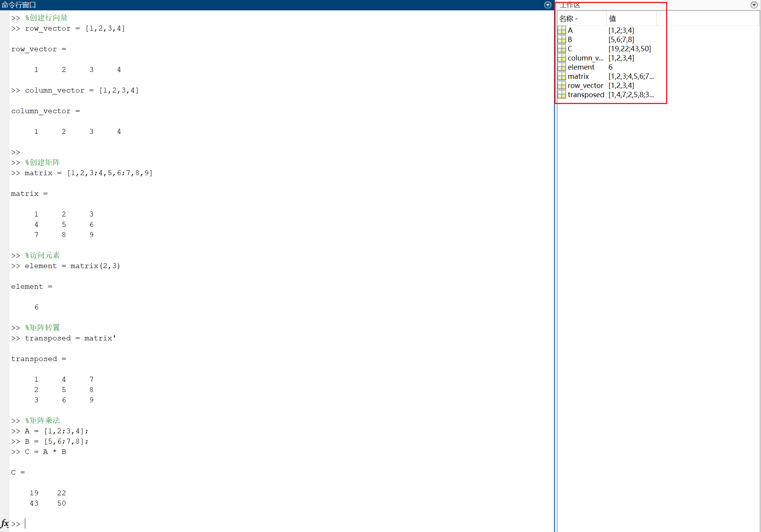Viewport: 761px width, 532px height.
Task: Click the matrix icon for variable A
Action: pyautogui.click(x=561, y=30)
